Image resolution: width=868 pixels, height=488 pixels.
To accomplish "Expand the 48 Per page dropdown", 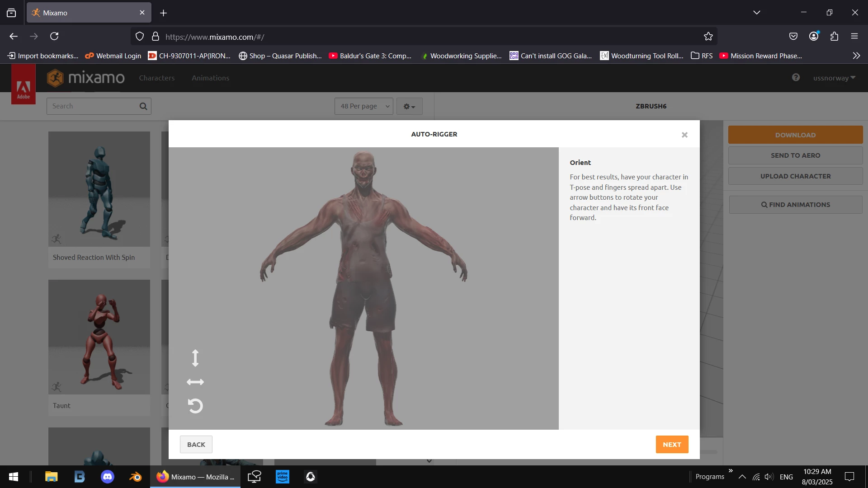I will (x=364, y=106).
